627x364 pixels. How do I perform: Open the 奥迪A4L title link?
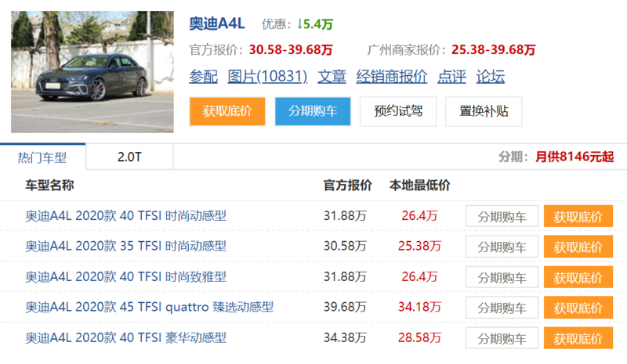[x=217, y=24]
